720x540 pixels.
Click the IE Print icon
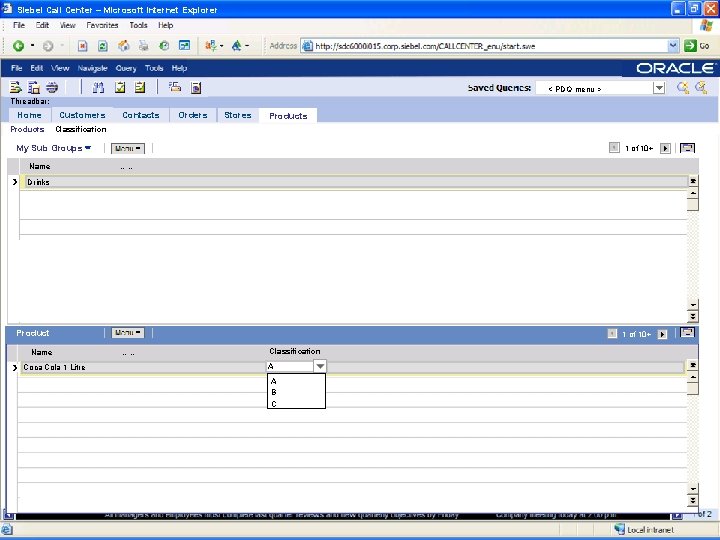144,45
